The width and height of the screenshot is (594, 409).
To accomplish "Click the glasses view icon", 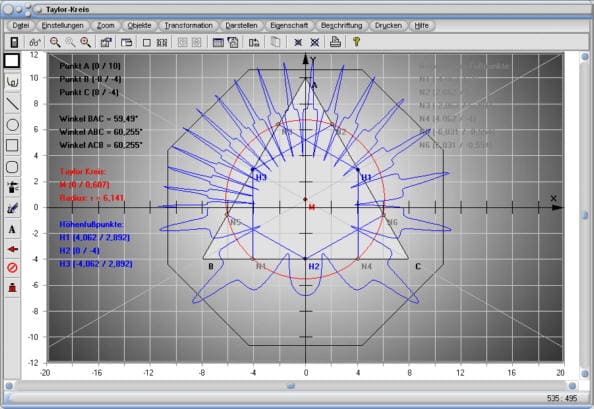I will 35,42.
